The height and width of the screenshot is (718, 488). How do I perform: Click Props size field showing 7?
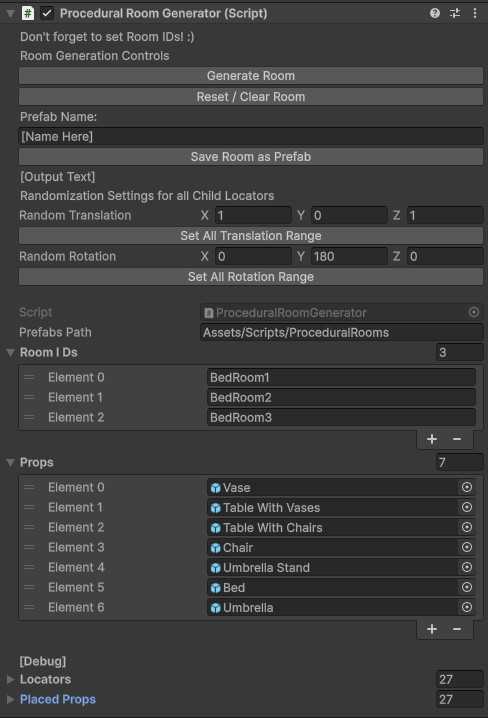coord(460,462)
